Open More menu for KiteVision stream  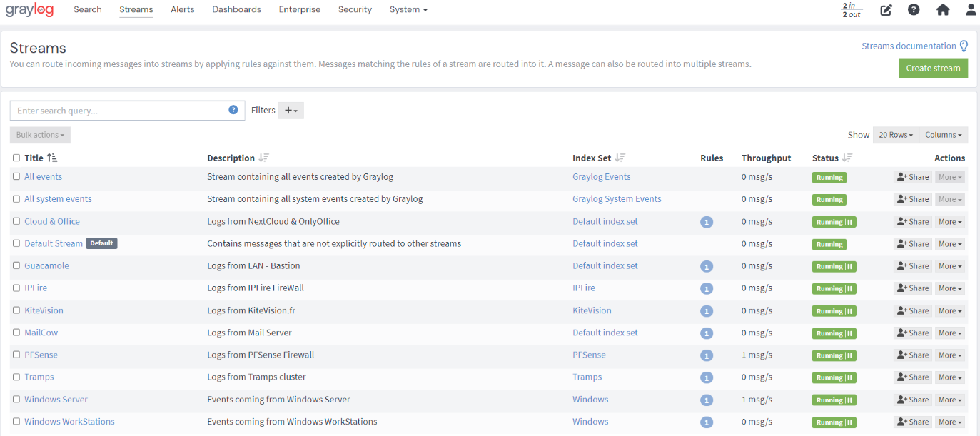point(950,311)
